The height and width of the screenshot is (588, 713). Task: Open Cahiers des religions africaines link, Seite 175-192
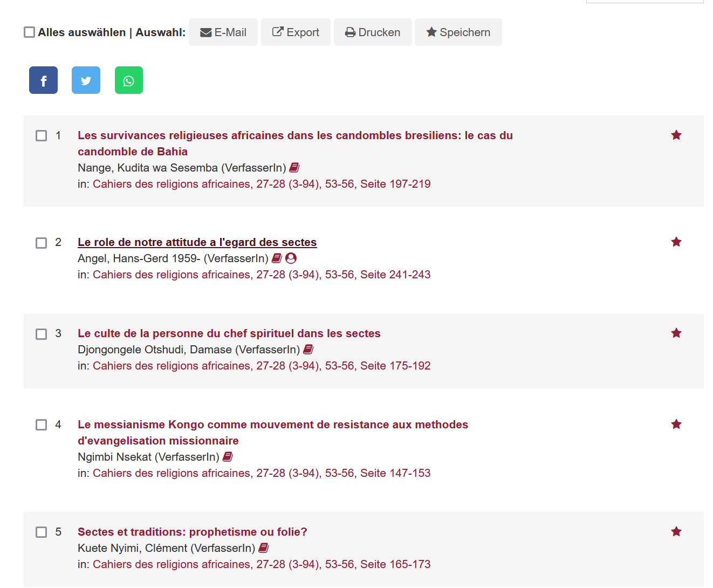click(262, 366)
